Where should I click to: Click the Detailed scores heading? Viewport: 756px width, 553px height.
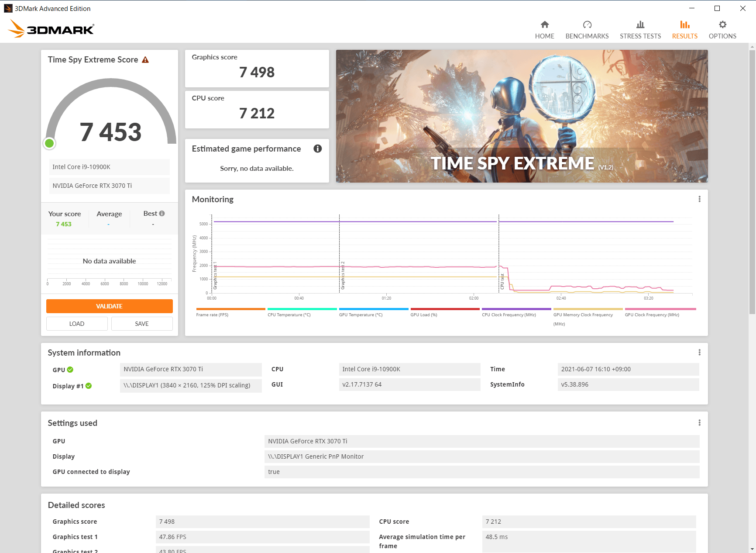click(76, 505)
